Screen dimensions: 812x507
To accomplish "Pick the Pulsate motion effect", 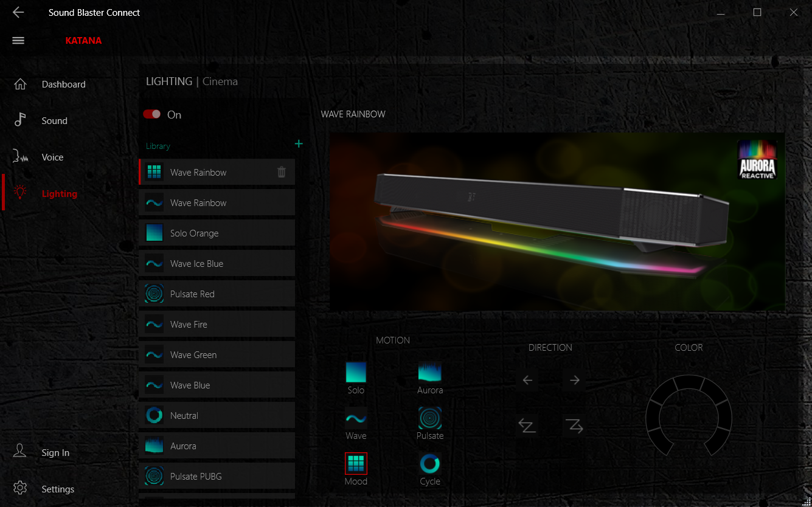I will click(x=429, y=418).
